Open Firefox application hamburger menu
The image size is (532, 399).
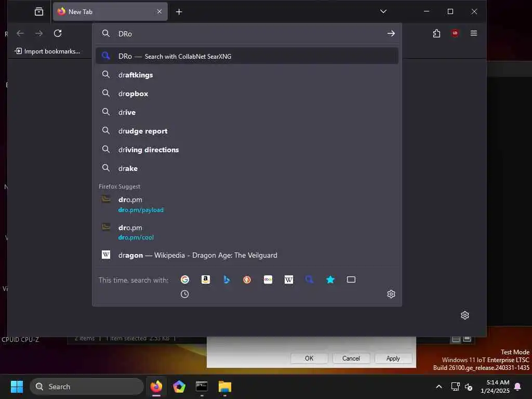pos(474,33)
